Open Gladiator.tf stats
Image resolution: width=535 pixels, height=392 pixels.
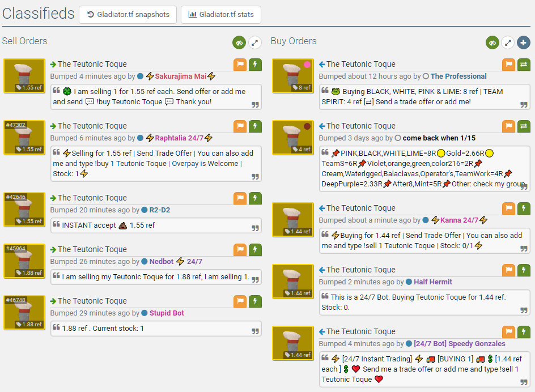point(221,15)
